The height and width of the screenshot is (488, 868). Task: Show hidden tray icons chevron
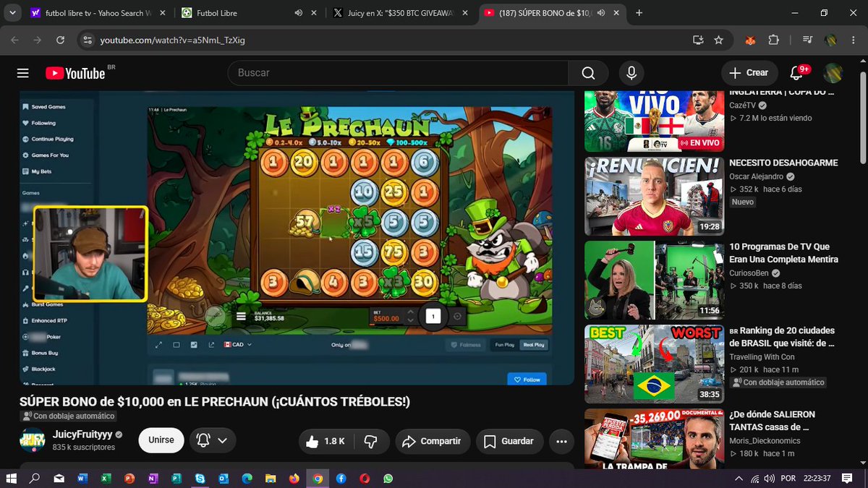[x=739, y=479]
